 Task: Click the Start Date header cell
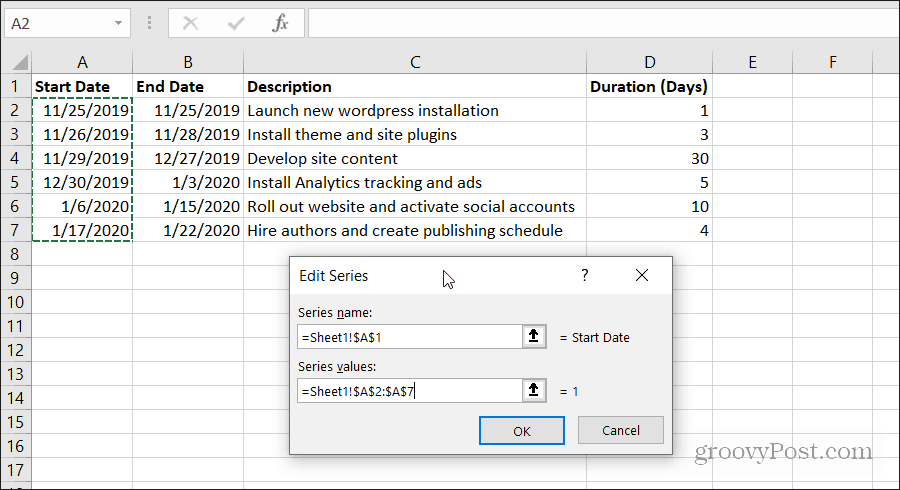tap(82, 87)
